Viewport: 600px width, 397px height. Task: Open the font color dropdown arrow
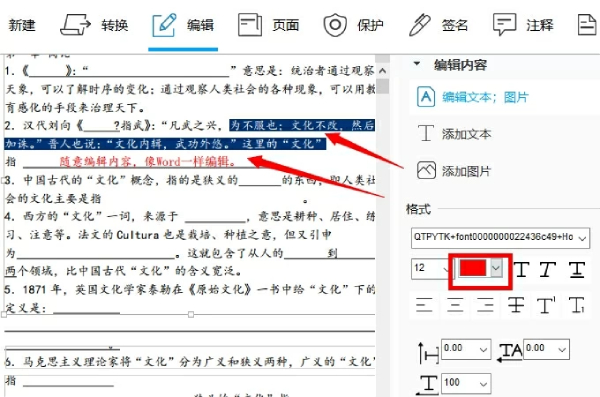pyautogui.click(x=496, y=268)
